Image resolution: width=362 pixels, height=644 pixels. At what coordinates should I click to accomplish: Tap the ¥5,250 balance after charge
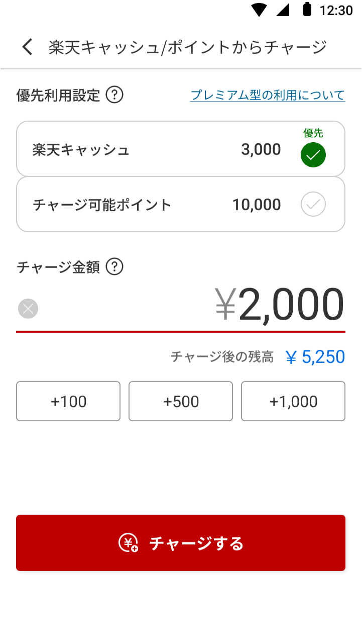315,357
